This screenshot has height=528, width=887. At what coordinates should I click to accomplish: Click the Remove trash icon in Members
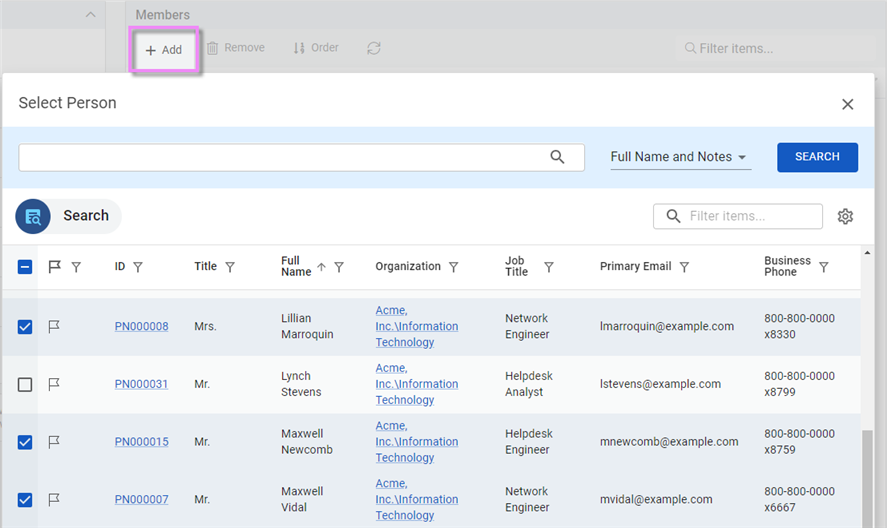tap(212, 48)
